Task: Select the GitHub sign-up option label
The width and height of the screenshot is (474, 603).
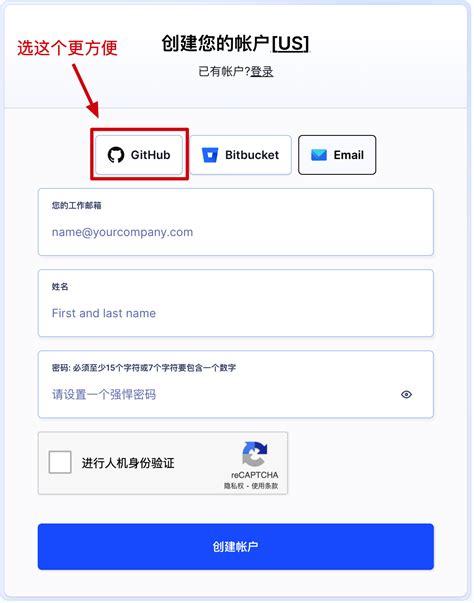Action: click(x=150, y=155)
